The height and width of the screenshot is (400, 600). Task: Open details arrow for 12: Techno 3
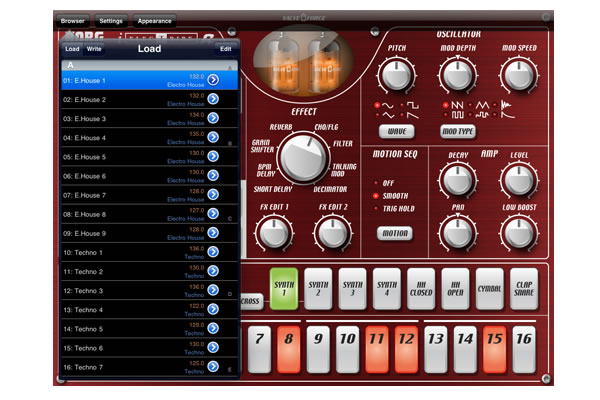pyautogui.click(x=213, y=290)
